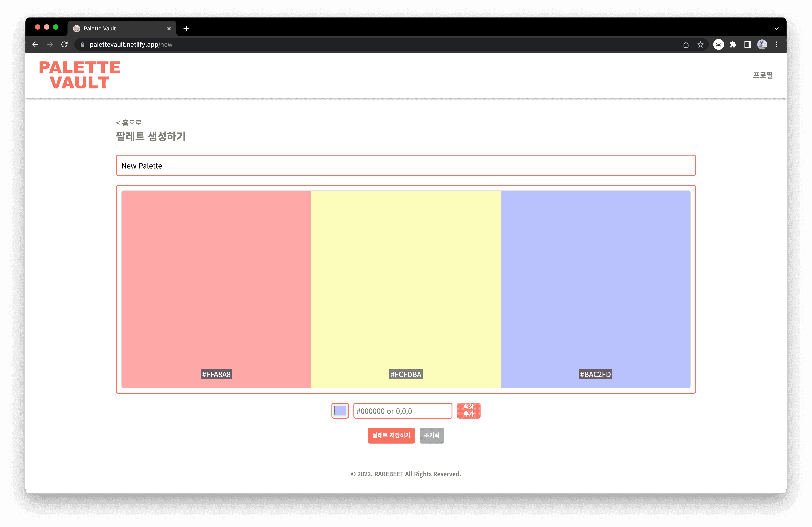
Task: Open the 프로필 menu link
Action: click(x=763, y=75)
